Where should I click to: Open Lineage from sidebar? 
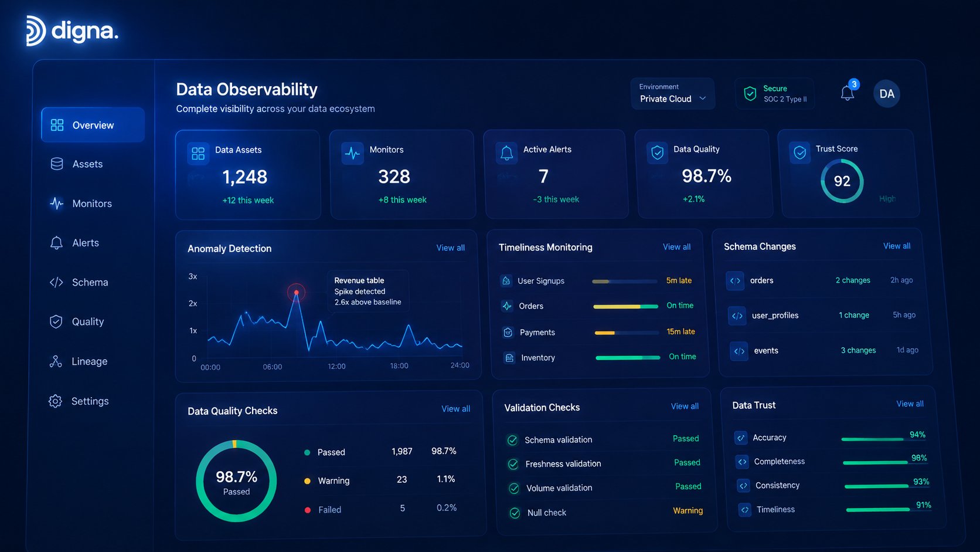pos(90,361)
